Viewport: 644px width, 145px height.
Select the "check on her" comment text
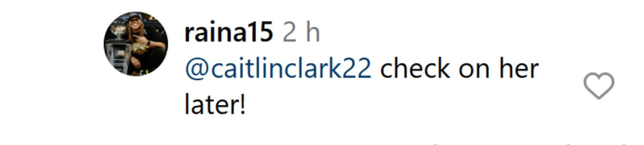click(460, 69)
